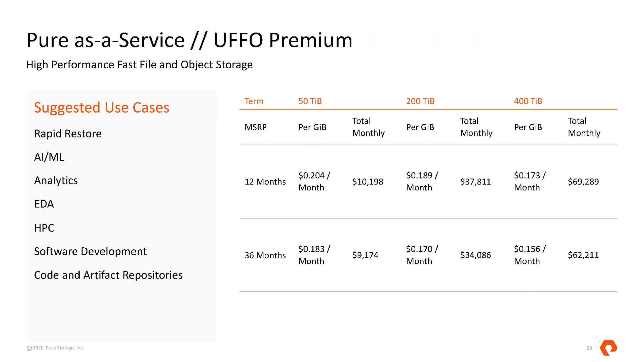Select 'Code and Artifact Repositories' text
The image size is (644, 362).
(x=108, y=275)
